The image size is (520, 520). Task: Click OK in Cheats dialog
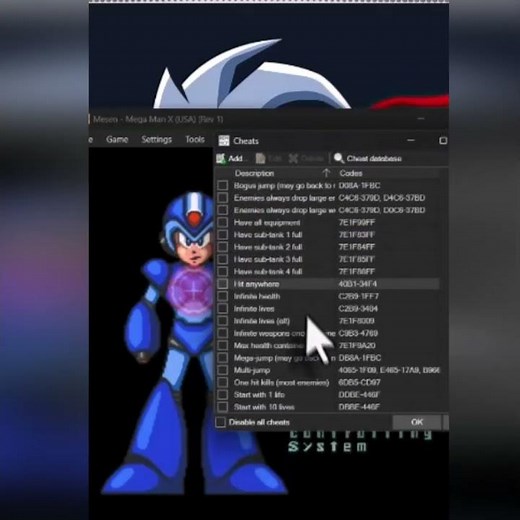coord(417,422)
